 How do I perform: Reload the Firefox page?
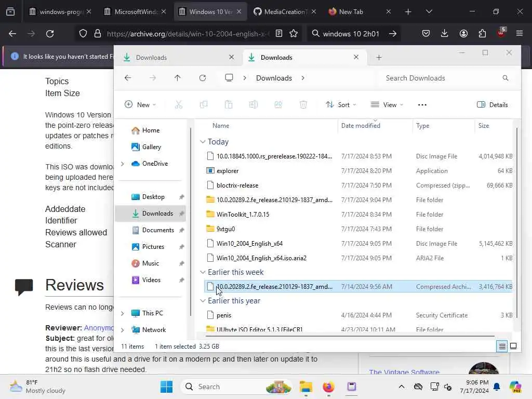click(50, 34)
